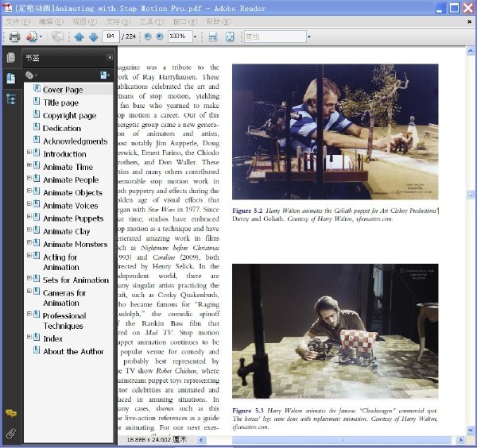
Task: Expand the Cameras for Animation bookmark
Action: tap(29, 291)
